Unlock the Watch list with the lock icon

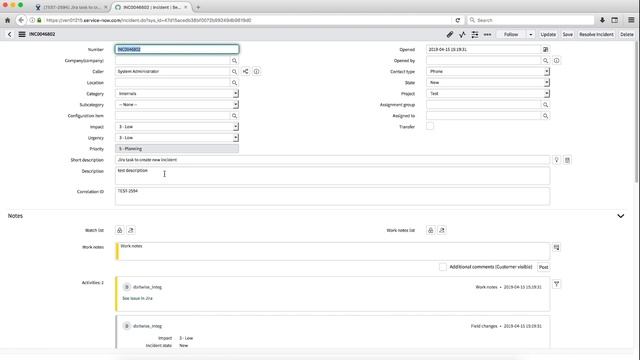[120, 230]
